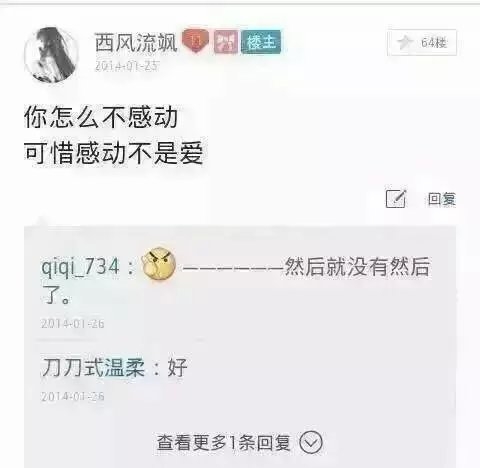The width and height of the screenshot is (480, 468).
Task: Click the main post's date stamp
Action: click(127, 66)
